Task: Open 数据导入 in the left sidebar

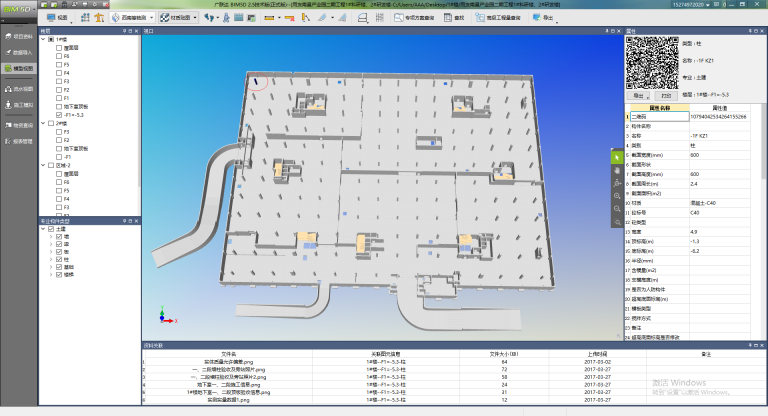Action: pyautogui.click(x=19, y=51)
